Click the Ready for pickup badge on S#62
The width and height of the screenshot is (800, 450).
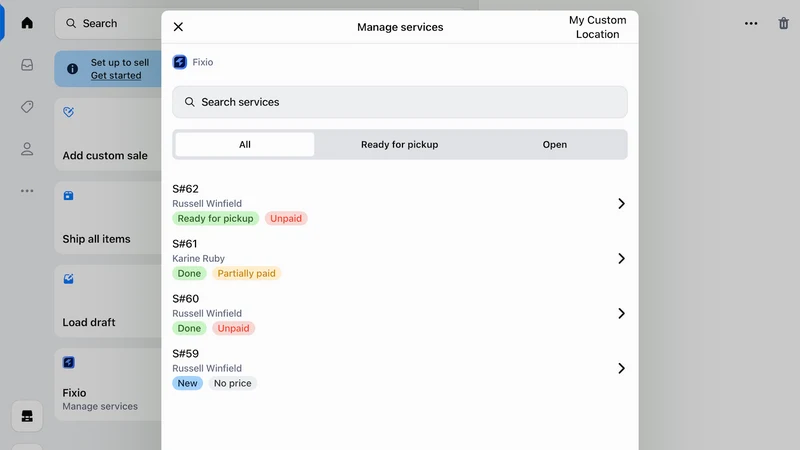point(215,218)
